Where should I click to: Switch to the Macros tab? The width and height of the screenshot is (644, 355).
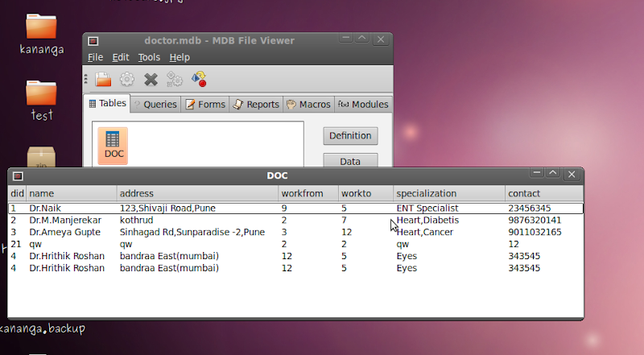coord(308,105)
